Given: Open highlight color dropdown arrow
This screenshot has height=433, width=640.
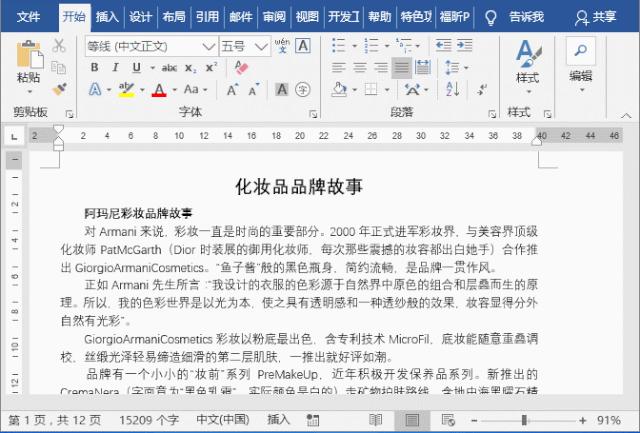Looking at the screenshot, I should (142, 90).
